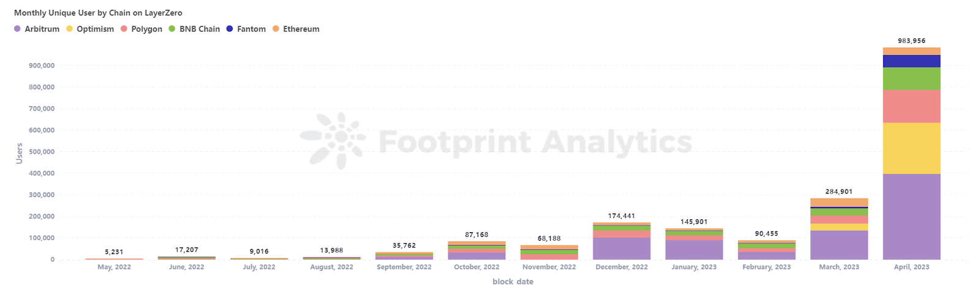Click the April 2023 BNB Chain green segment
This screenshot has width=980, height=286.
click(911, 78)
